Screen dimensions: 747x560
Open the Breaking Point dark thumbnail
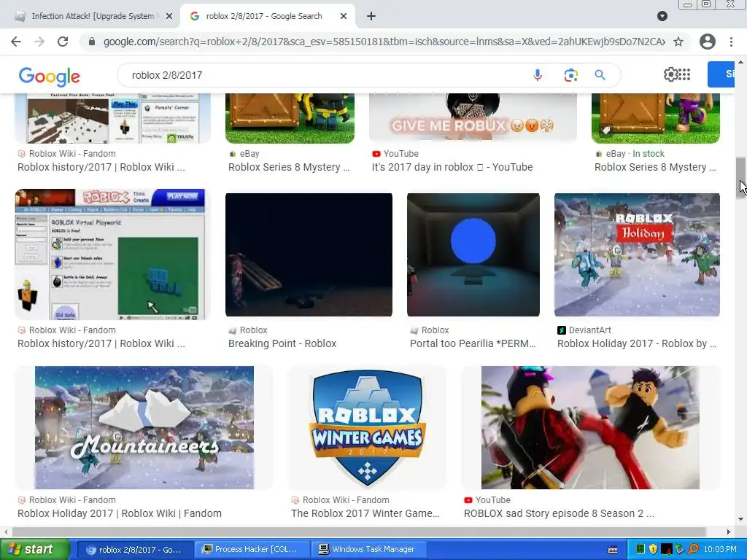[x=309, y=254]
